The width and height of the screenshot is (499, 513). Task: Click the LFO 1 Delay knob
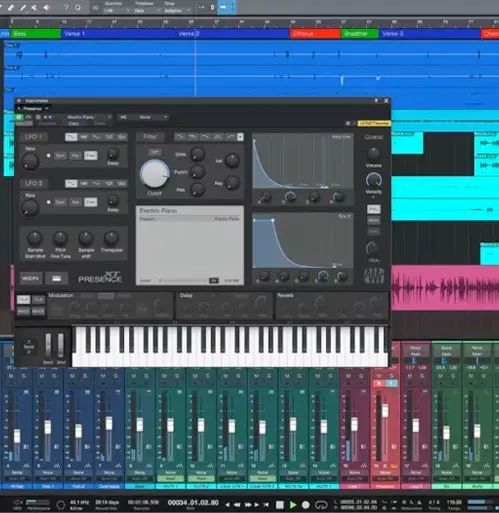click(113, 154)
